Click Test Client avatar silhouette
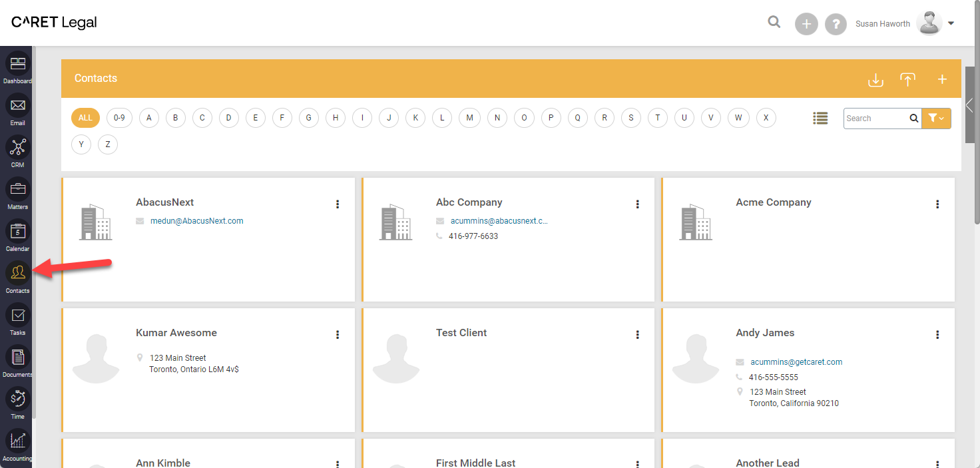980x468 pixels. (x=396, y=358)
